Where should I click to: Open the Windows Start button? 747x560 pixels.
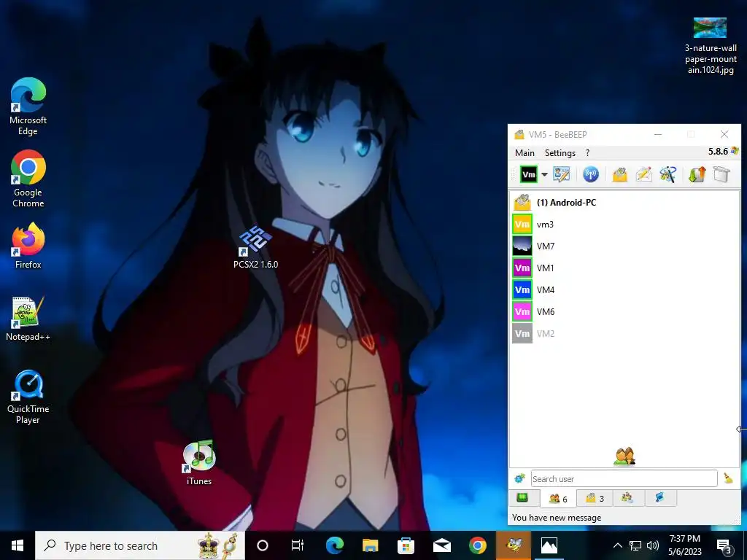pos(18,545)
